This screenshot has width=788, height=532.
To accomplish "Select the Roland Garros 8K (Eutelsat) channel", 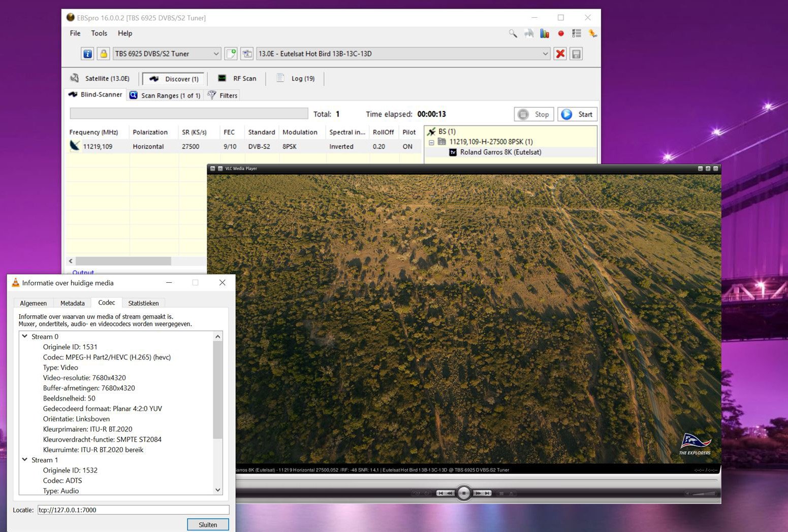I will pos(500,152).
